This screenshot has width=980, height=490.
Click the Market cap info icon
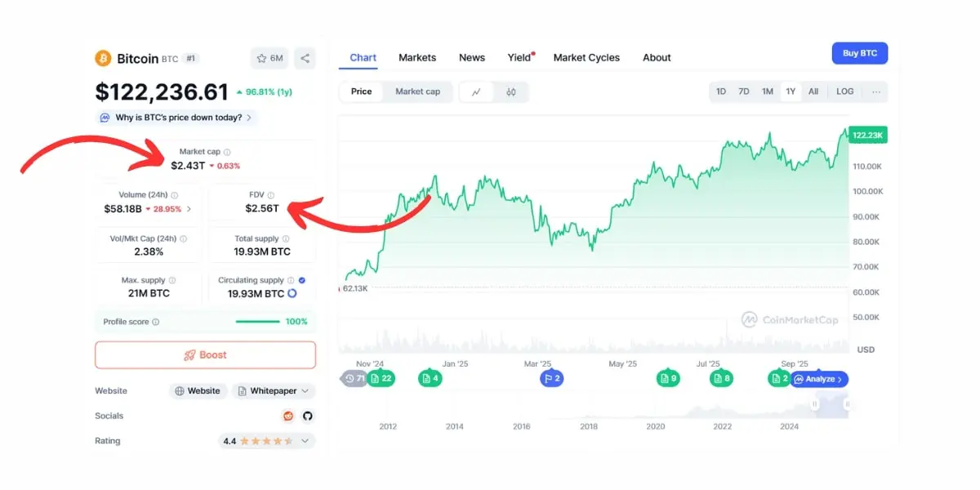(227, 152)
